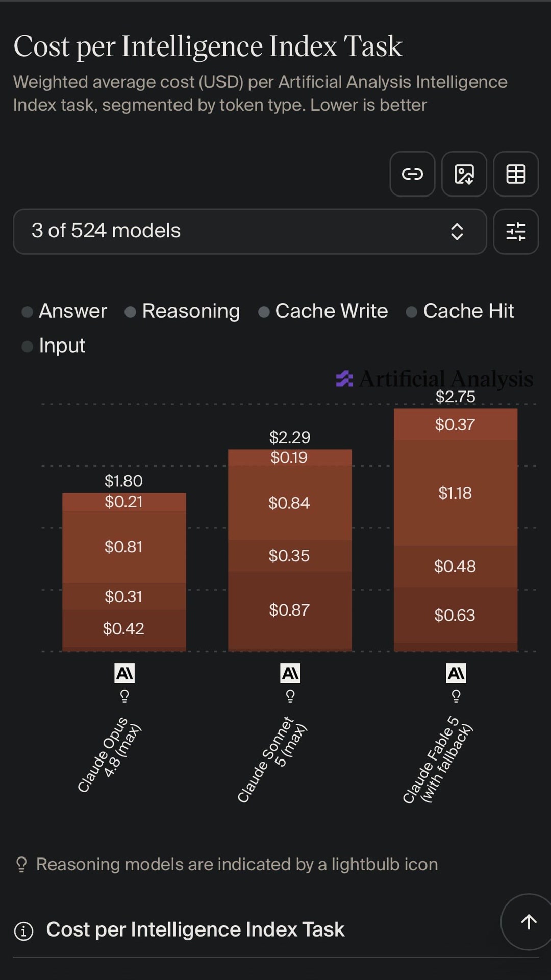Select the $1.18 segment of Claude Fable 5 bar
The height and width of the screenshot is (980, 551).
(456, 493)
